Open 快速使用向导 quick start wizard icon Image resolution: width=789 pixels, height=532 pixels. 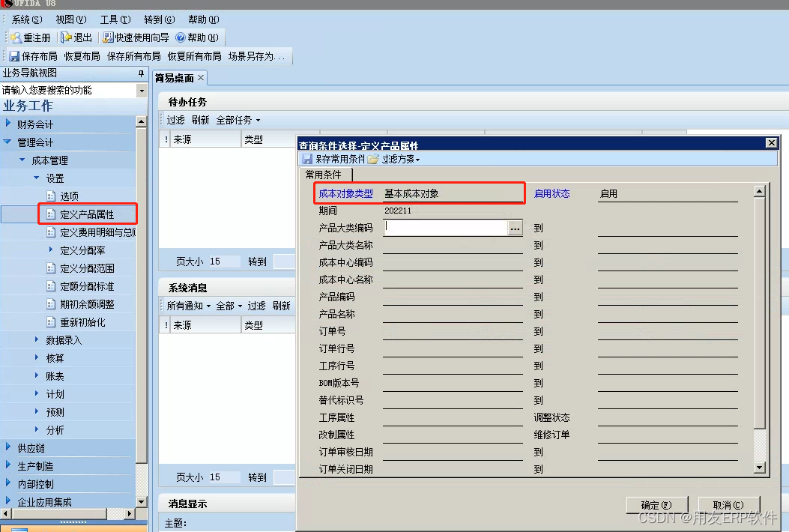[108, 37]
